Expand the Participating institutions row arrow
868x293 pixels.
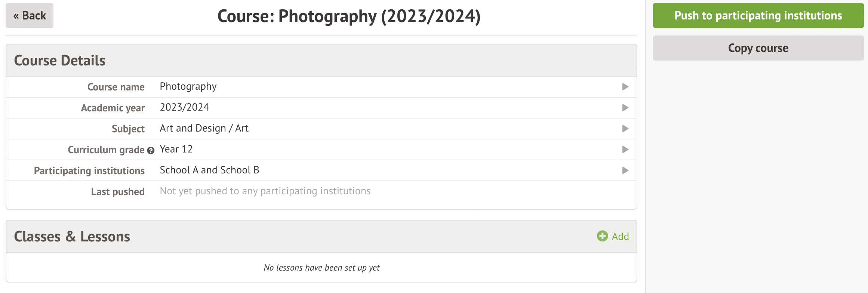625,170
